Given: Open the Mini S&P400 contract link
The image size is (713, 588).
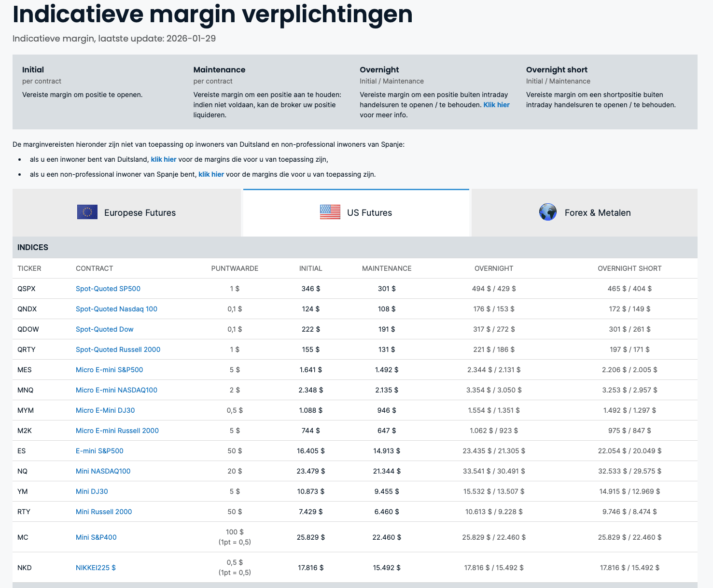Looking at the screenshot, I should (x=96, y=537).
